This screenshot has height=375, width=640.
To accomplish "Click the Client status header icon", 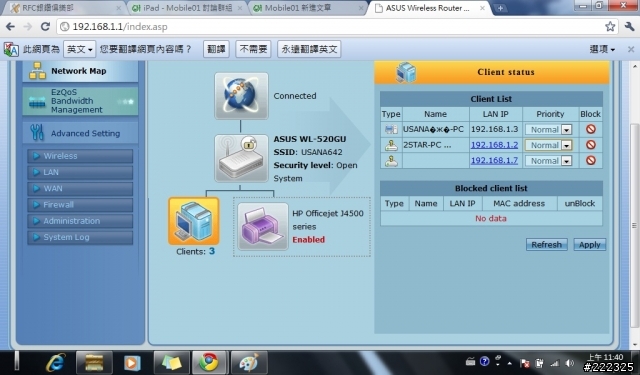I will 406,72.
